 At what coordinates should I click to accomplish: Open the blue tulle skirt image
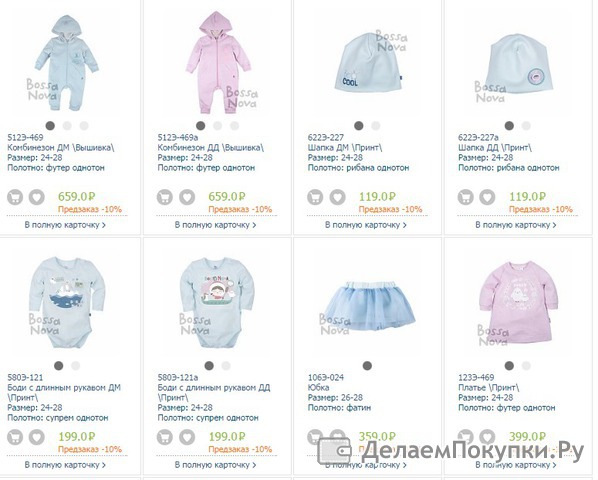point(367,305)
